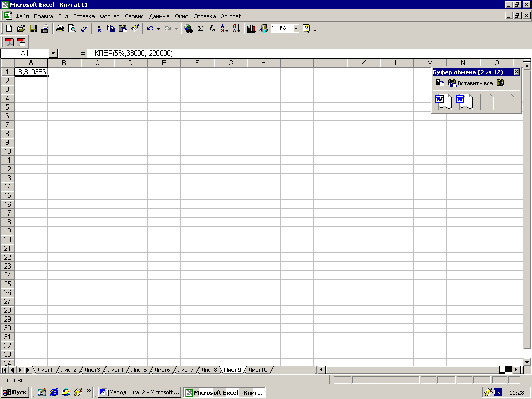The height and width of the screenshot is (399, 532).
Task: Open a file with the Open folder icon
Action: [x=21, y=29]
